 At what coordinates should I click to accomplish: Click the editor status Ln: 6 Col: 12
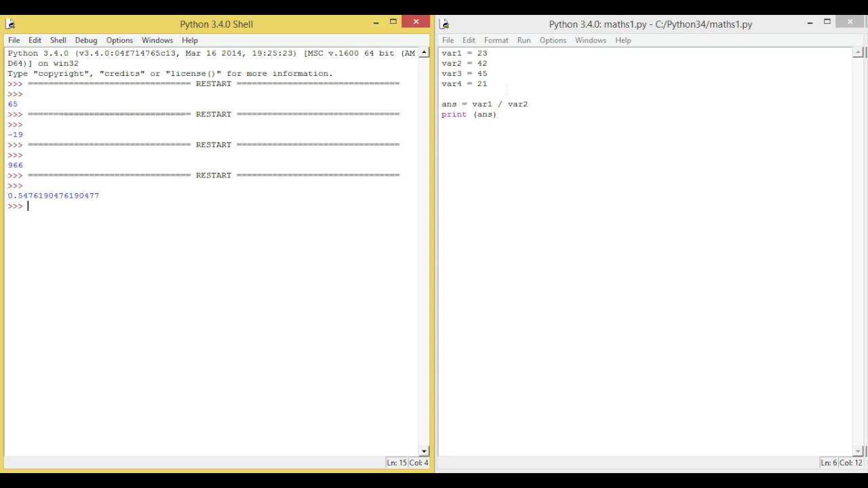coord(842,462)
